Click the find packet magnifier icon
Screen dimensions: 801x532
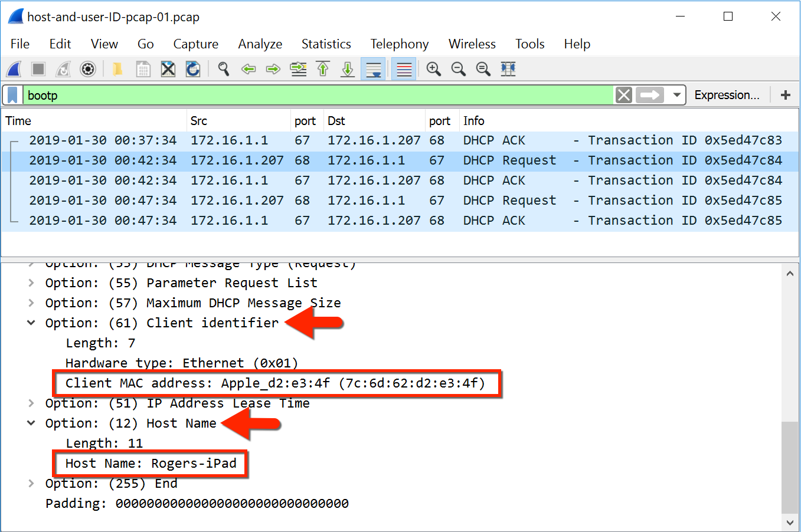coord(223,69)
